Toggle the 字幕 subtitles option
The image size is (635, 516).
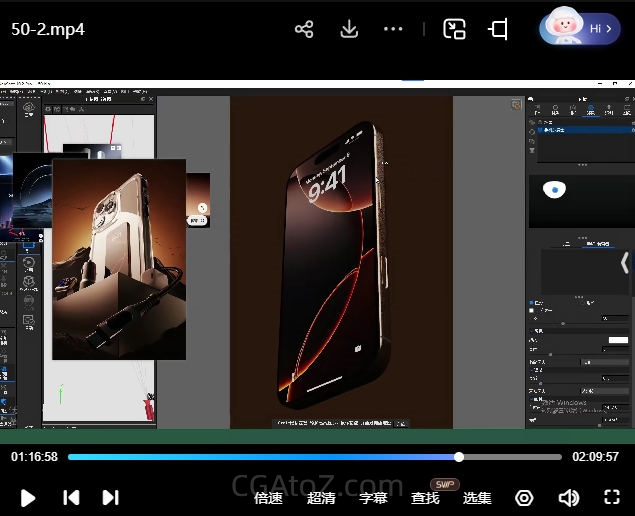[x=373, y=497]
